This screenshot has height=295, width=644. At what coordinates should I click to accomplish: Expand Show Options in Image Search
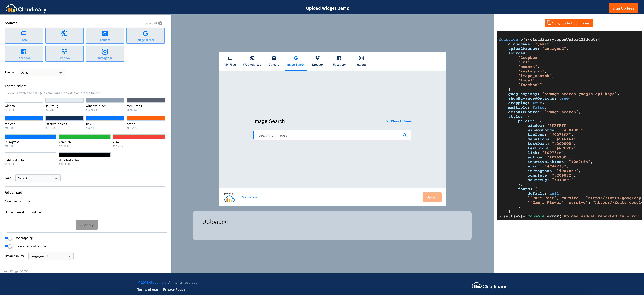click(399, 121)
